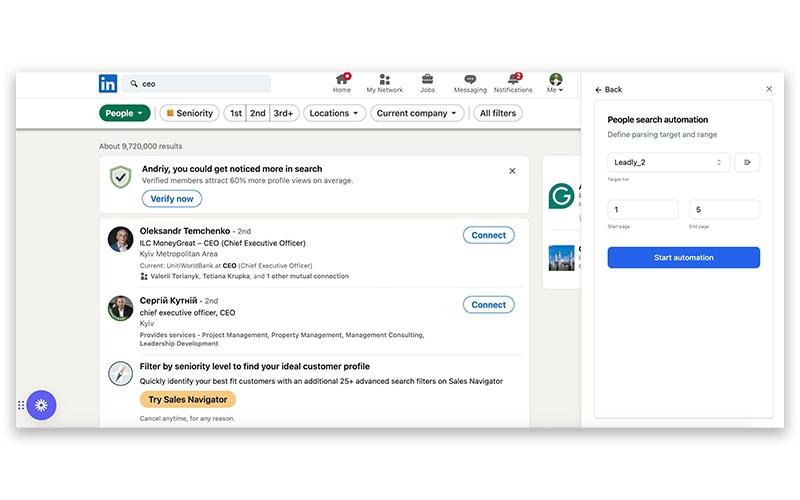Open the Grammarly ad logo
The image size is (800, 500).
[561, 196]
